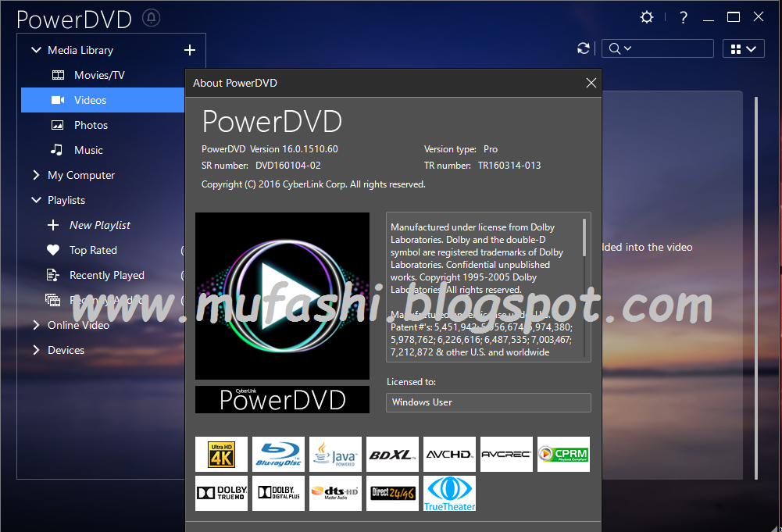
Task: Close the About PowerDVD dialog
Action: (x=591, y=83)
